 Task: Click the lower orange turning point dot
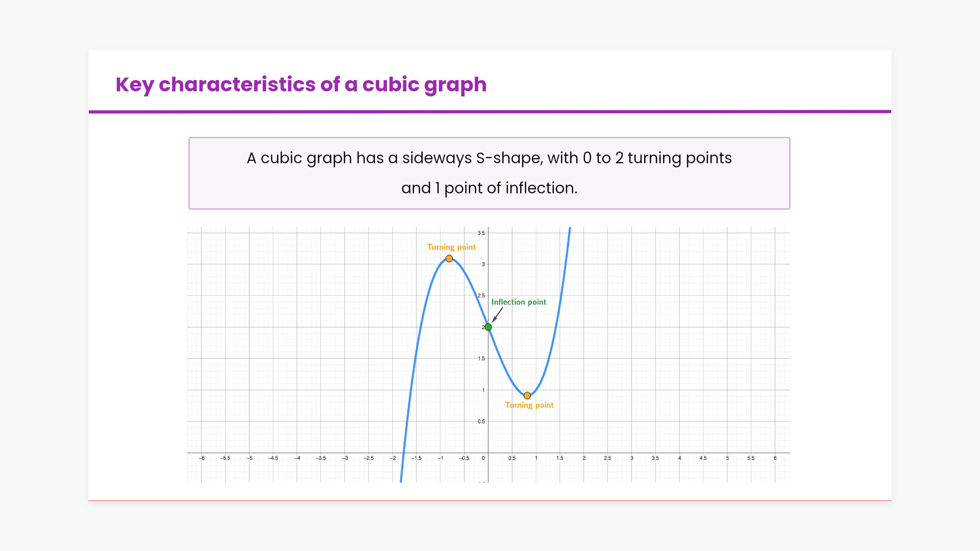[527, 395]
